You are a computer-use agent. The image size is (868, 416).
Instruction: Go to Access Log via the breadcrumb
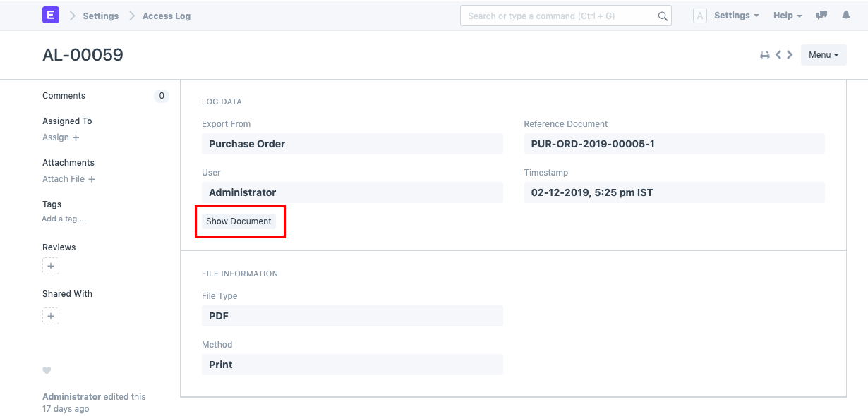tap(166, 15)
